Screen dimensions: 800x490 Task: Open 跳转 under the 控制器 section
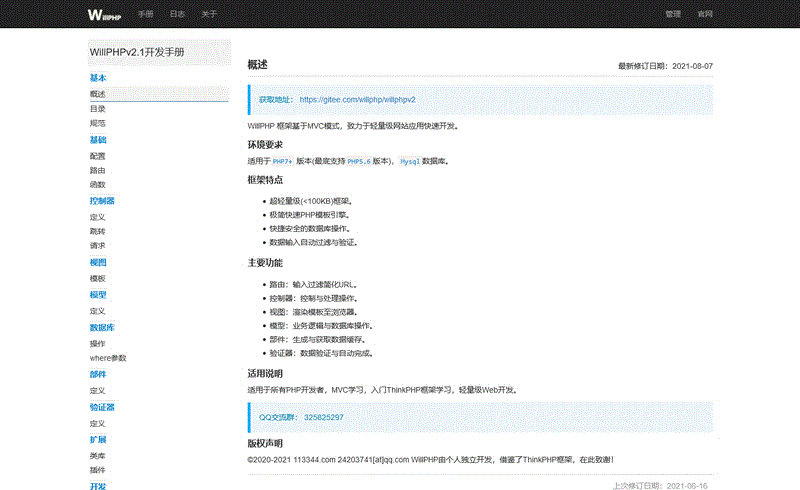point(98,230)
